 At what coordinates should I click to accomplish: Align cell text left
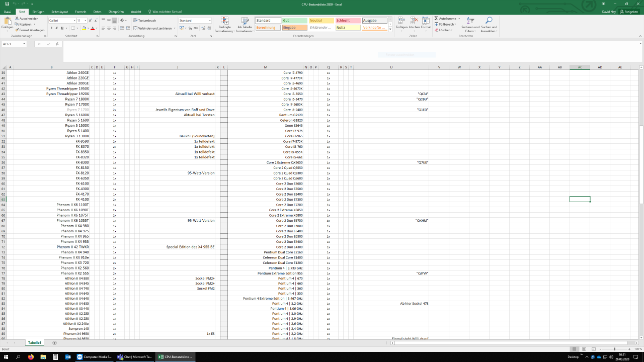tap(103, 28)
